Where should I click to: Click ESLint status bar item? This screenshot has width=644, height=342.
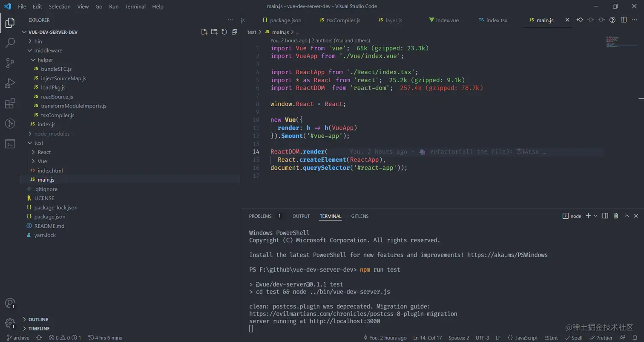pyautogui.click(x=551, y=338)
